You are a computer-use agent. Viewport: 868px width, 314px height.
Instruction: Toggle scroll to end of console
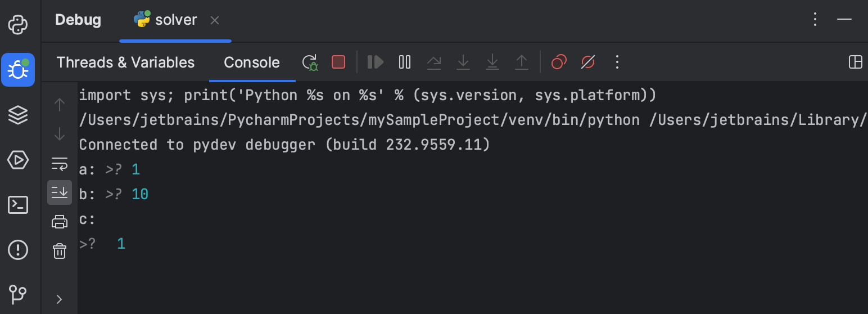59,192
